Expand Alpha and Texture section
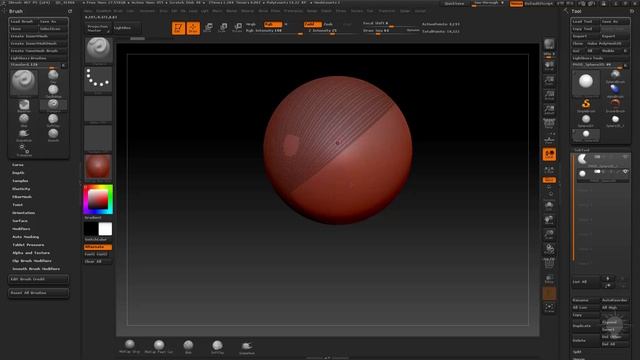 tap(31, 253)
